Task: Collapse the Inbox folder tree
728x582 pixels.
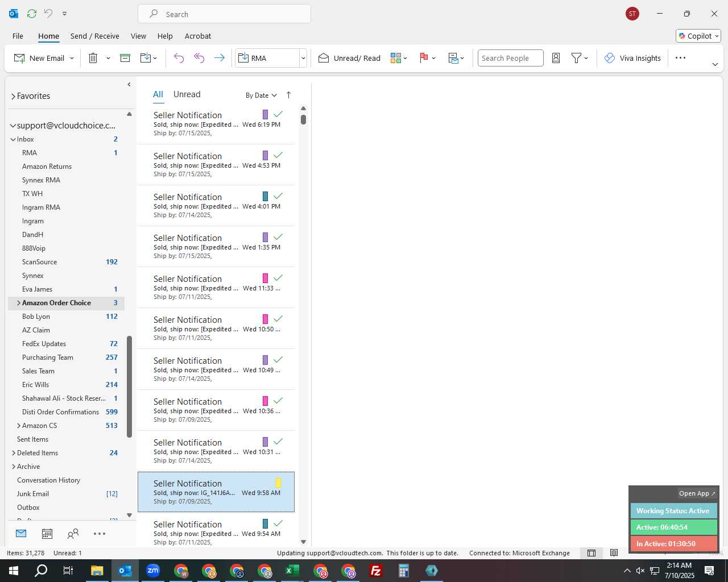Action: (x=13, y=139)
